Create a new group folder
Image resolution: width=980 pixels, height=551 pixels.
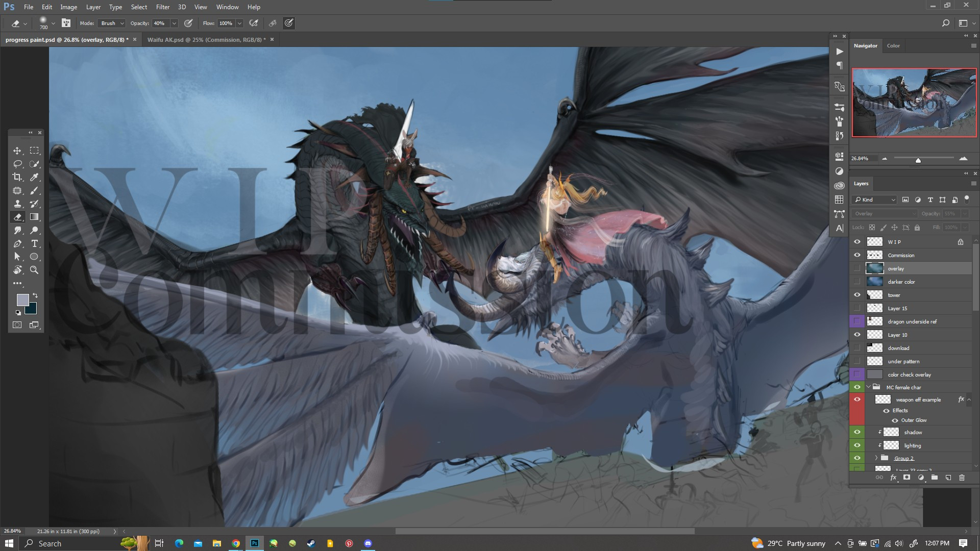pos(934,478)
